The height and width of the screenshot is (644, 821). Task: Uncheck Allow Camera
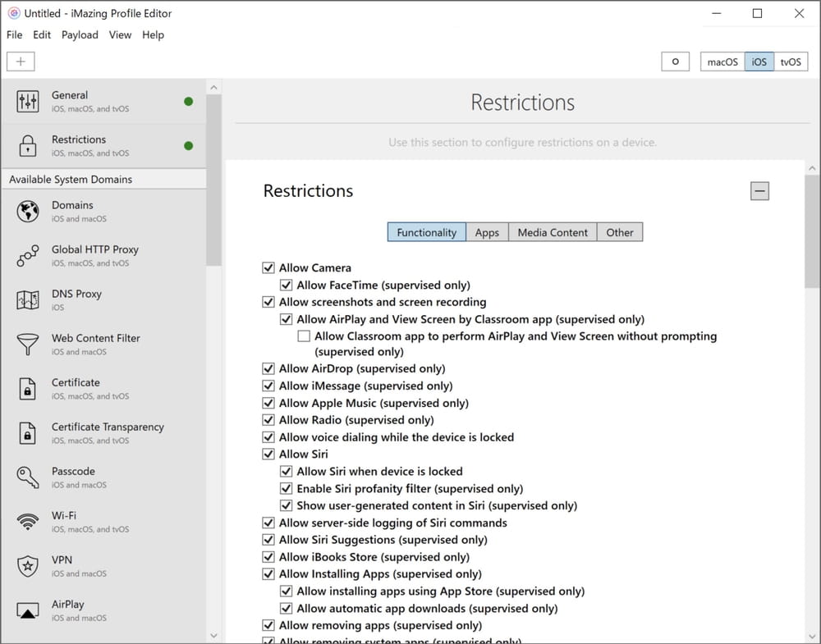[268, 267]
